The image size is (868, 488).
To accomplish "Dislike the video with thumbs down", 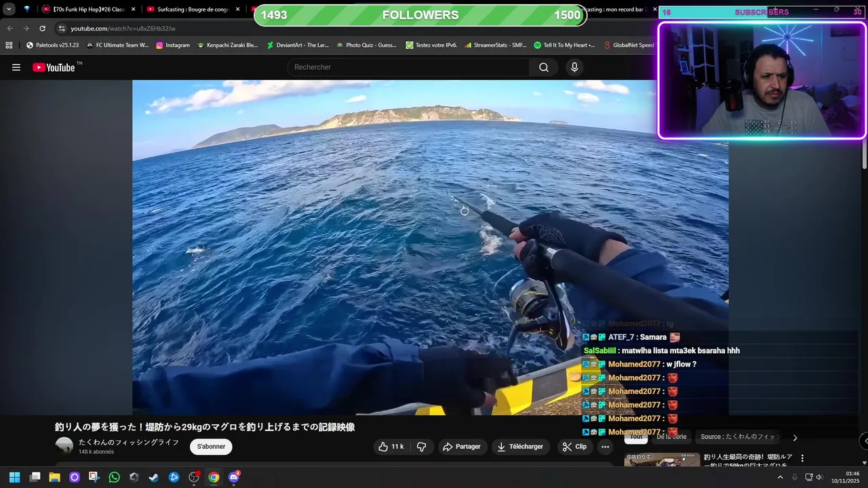I will click(x=421, y=447).
